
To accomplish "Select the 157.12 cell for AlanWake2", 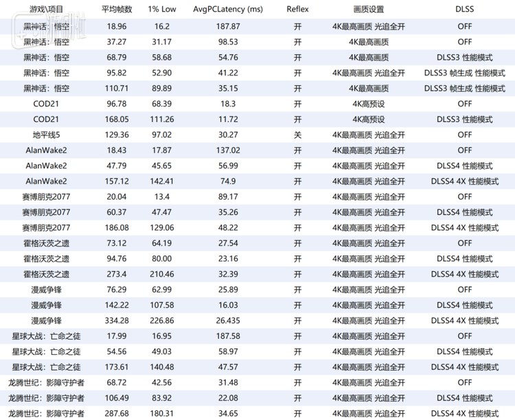I will [x=116, y=181].
